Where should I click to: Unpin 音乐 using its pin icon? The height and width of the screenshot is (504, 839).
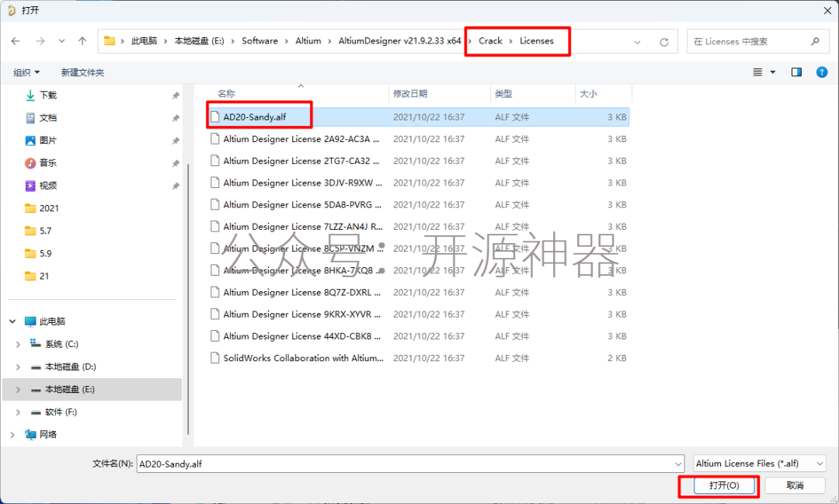[176, 163]
